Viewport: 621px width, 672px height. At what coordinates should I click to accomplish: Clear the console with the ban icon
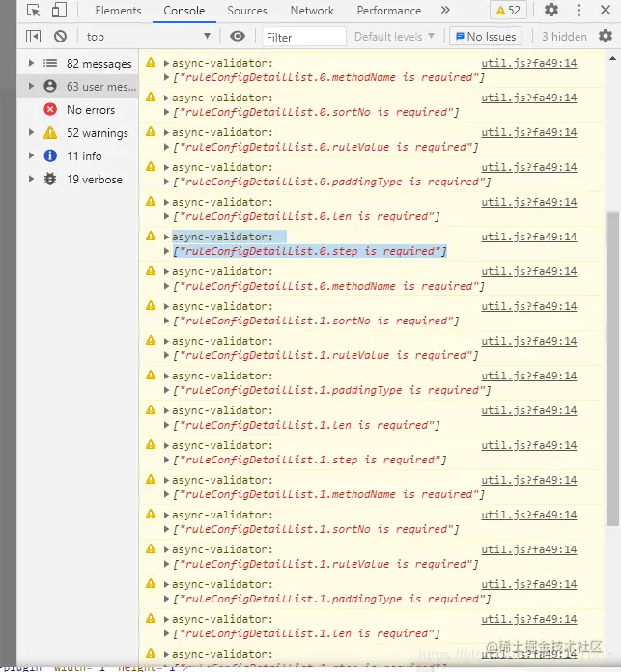pyautogui.click(x=61, y=37)
